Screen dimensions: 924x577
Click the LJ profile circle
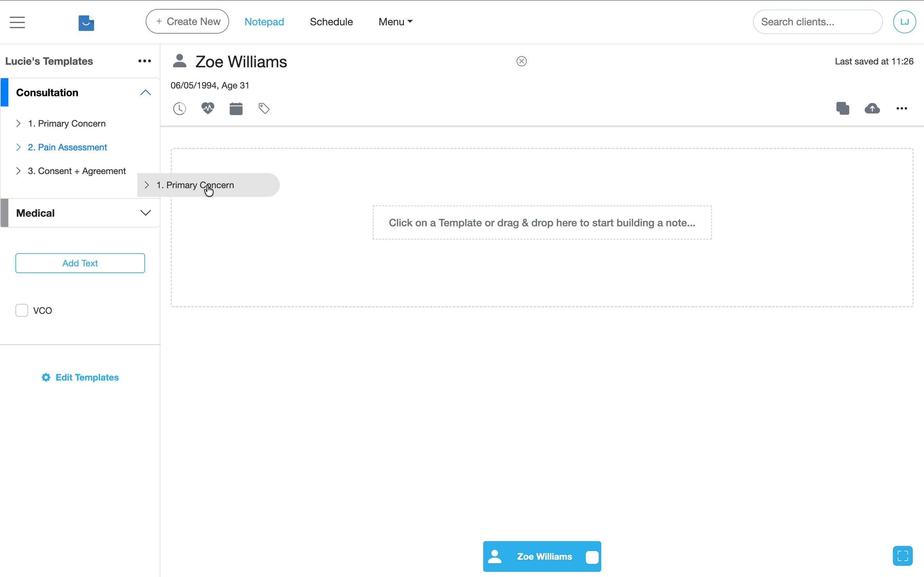[x=904, y=22]
